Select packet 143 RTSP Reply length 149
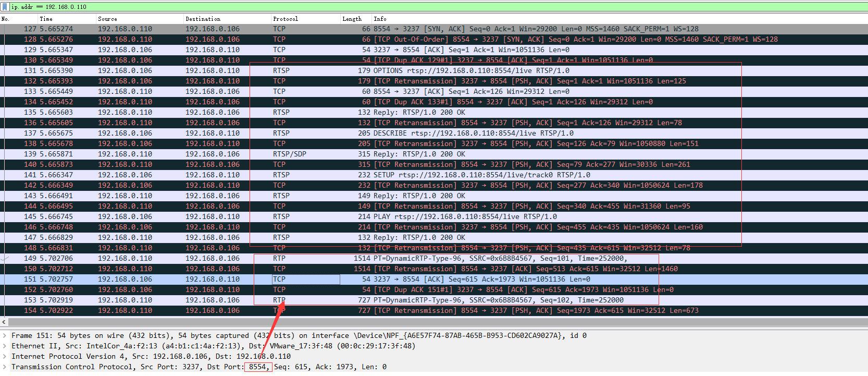 click(434, 196)
